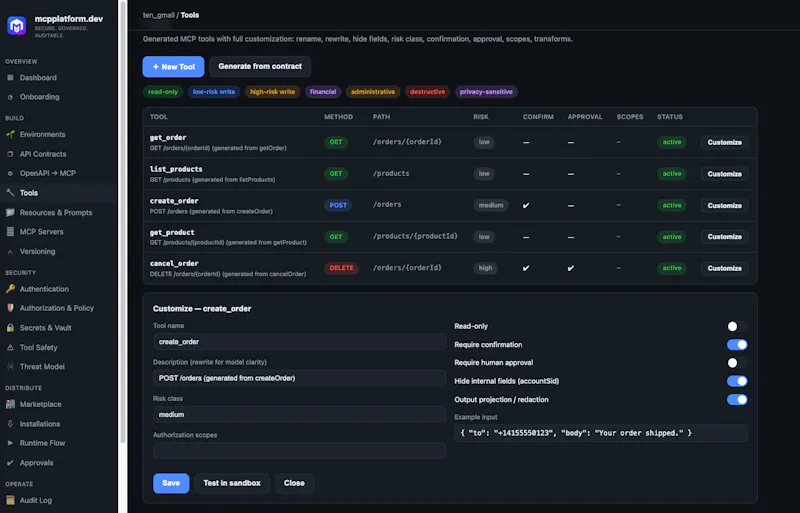Click the Risk class field
This screenshot has height=513, width=800.
coord(299,414)
